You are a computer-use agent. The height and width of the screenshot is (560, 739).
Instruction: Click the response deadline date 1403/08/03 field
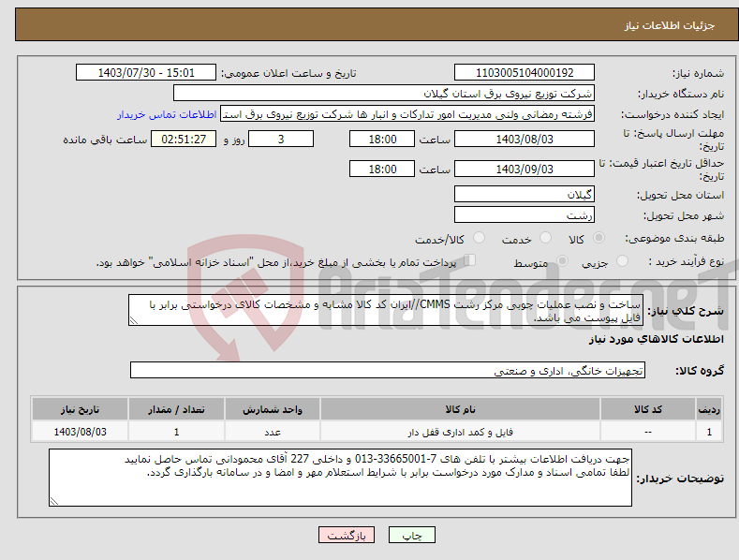coord(525,139)
